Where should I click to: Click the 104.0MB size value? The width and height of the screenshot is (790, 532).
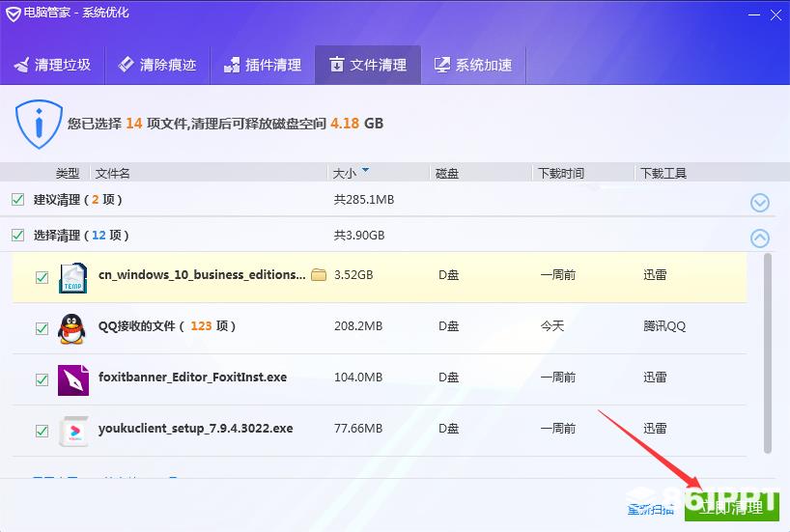(x=358, y=378)
